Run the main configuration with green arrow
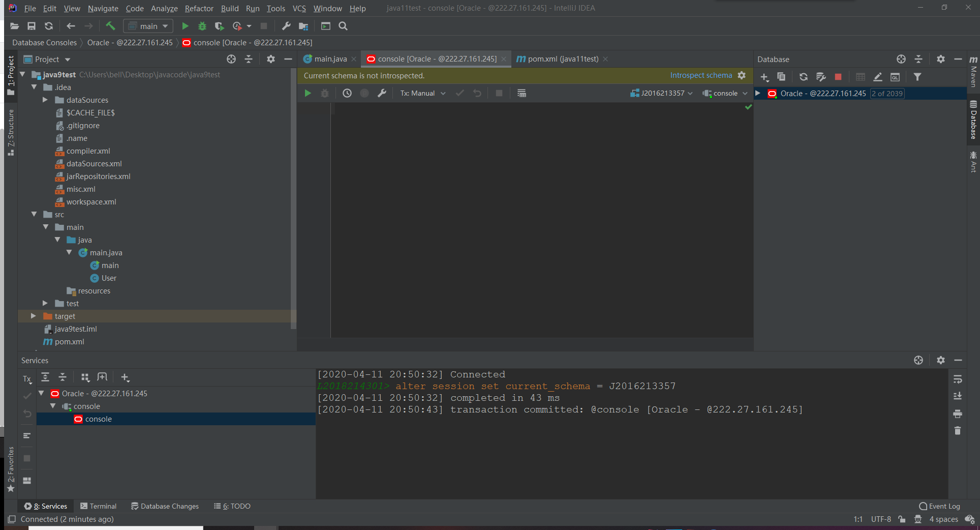980x530 pixels. pos(185,26)
